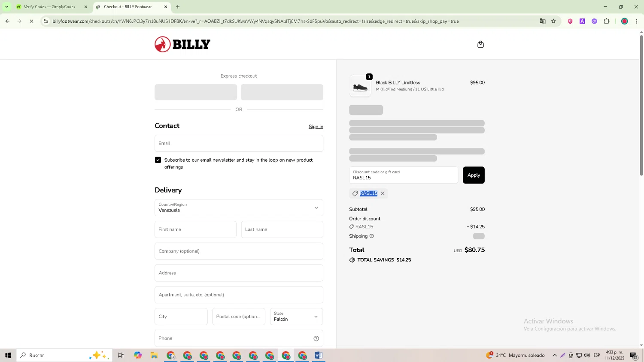Open the notification center icon

(x=634, y=355)
